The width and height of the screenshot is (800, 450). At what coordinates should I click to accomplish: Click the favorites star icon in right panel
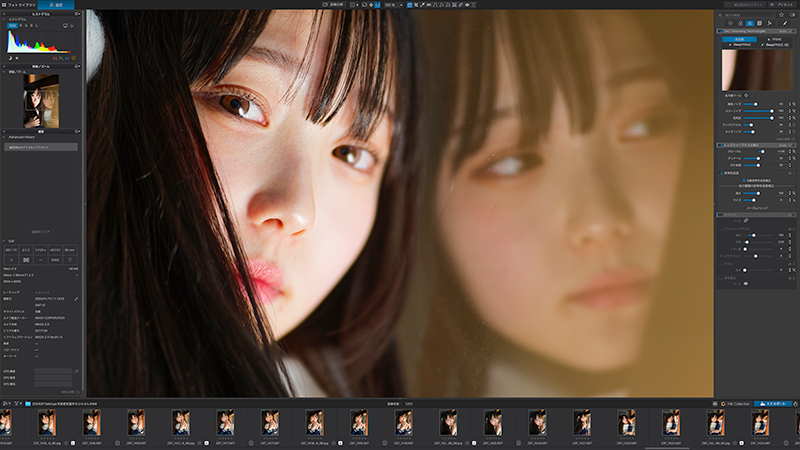click(782, 15)
